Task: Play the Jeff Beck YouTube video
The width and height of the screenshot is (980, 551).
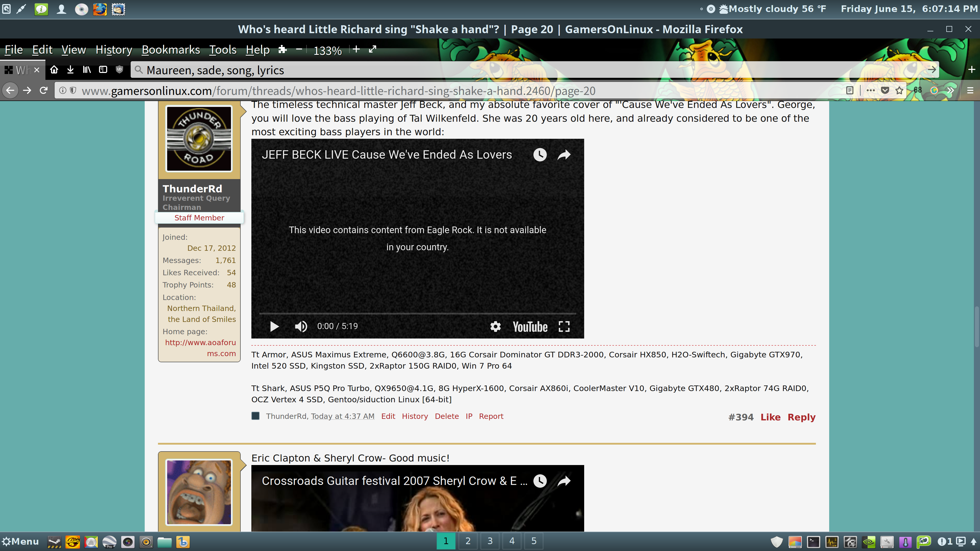Action: tap(274, 326)
